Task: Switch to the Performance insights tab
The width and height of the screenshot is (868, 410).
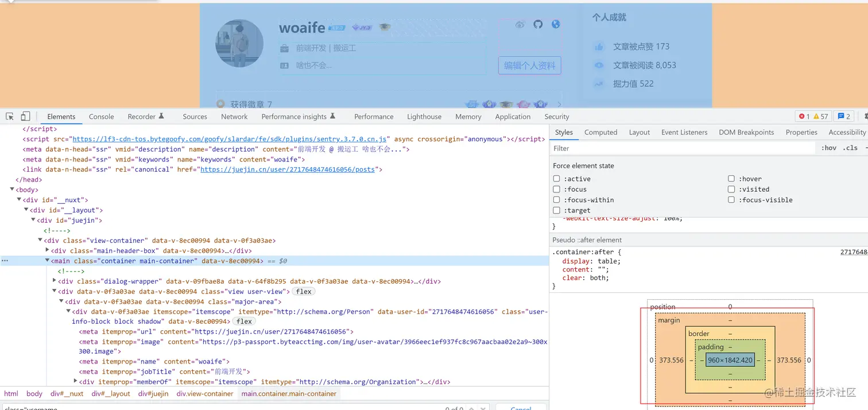Action: point(299,117)
